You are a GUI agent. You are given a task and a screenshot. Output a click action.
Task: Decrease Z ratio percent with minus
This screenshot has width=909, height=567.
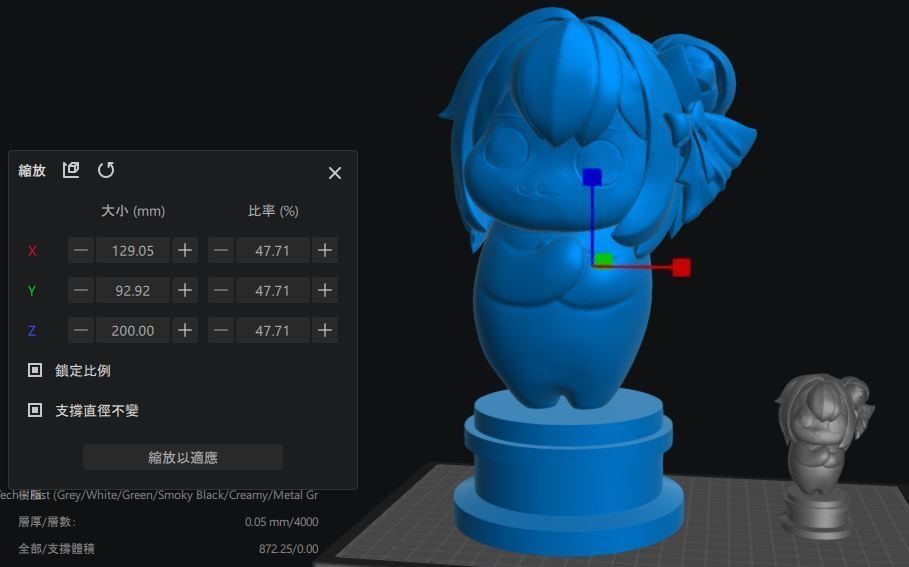pyautogui.click(x=221, y=330)
